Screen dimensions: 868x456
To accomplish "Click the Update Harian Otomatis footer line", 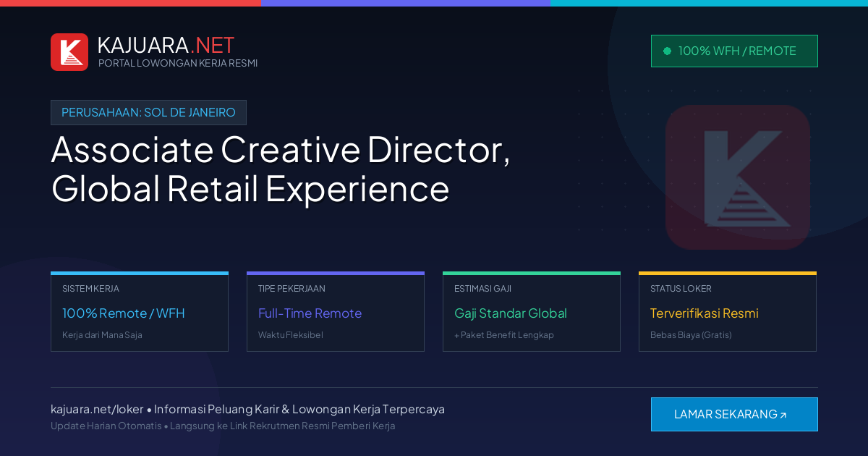I will coord(223,426).
